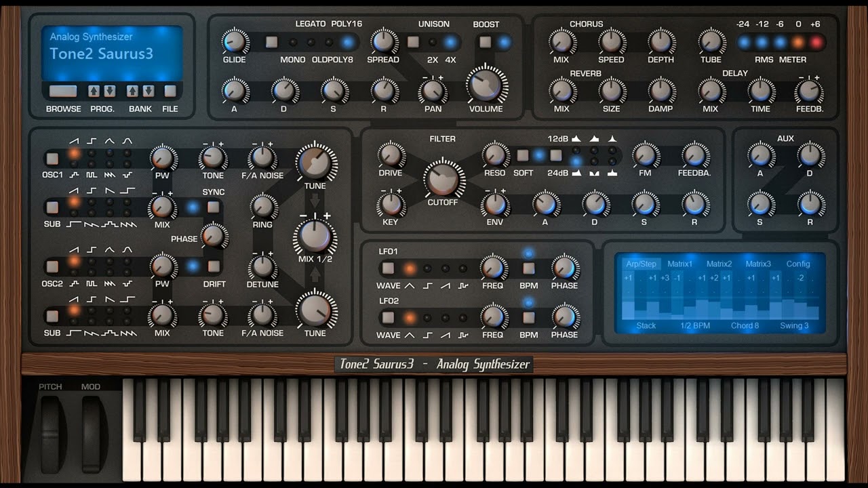
Task: Toggle the OSC1 waveform select button
Action: 52,159
